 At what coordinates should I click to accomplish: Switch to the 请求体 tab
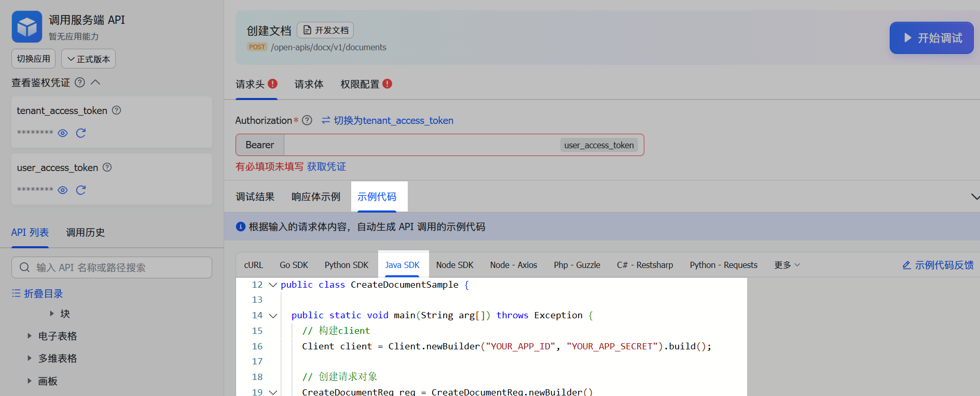(x=309, y=84)
